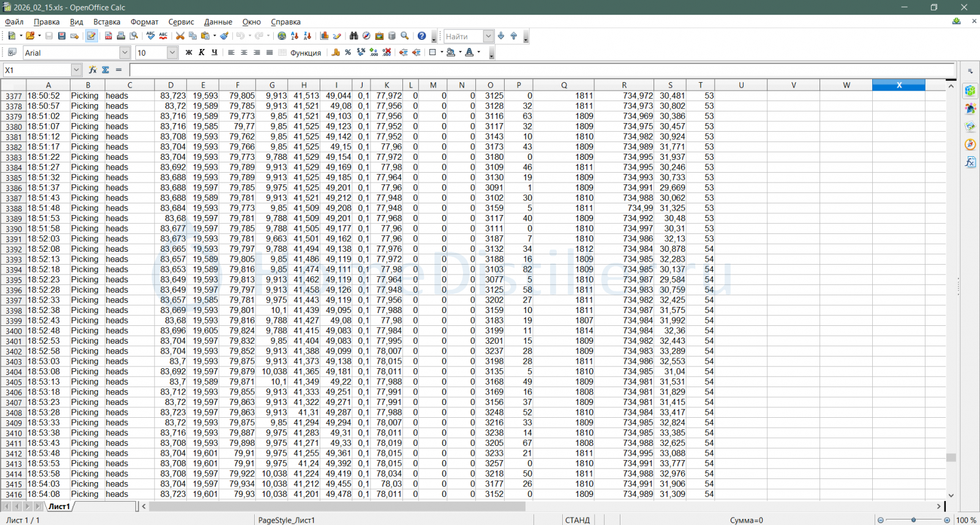980x525 pixels.
Task: Click the Export as PDF icon
Action: tap(108, 36)
